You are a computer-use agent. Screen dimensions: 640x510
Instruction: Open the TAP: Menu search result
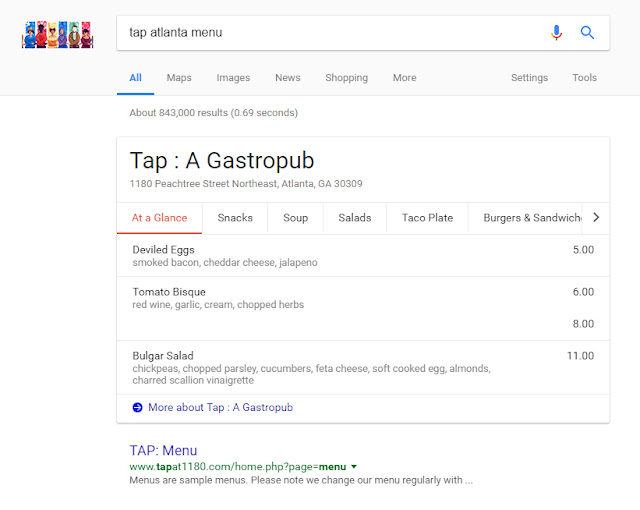tap(163, 450)
